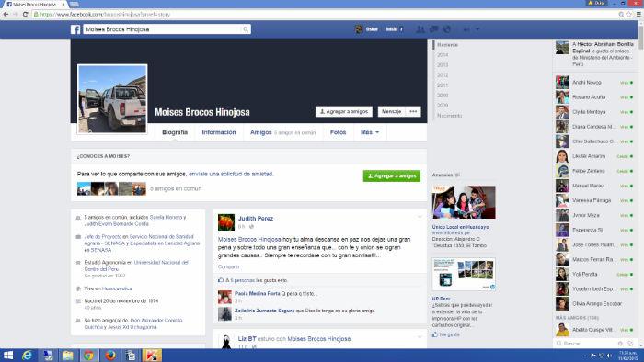Open Kaspersky icon on taskbar
The image size is (644, 362).
(x=152, y=355)
